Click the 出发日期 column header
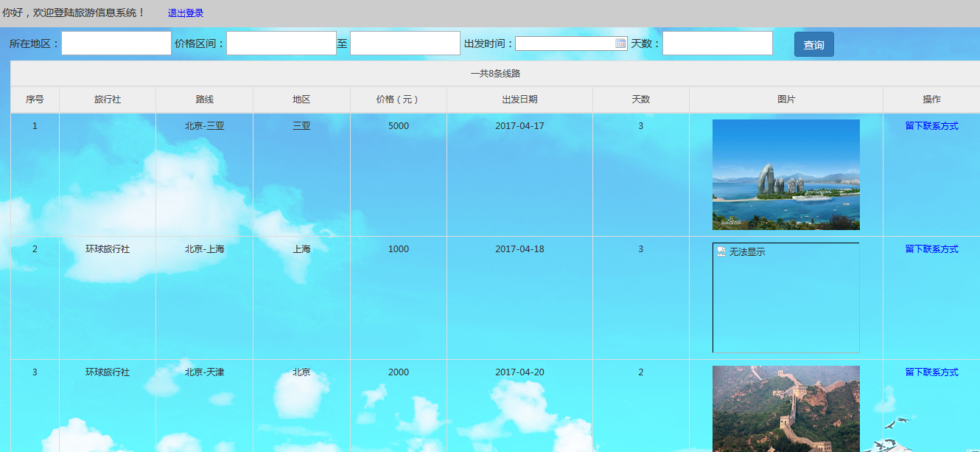Screen dimensions: 980x452 [x=519, y=100]
